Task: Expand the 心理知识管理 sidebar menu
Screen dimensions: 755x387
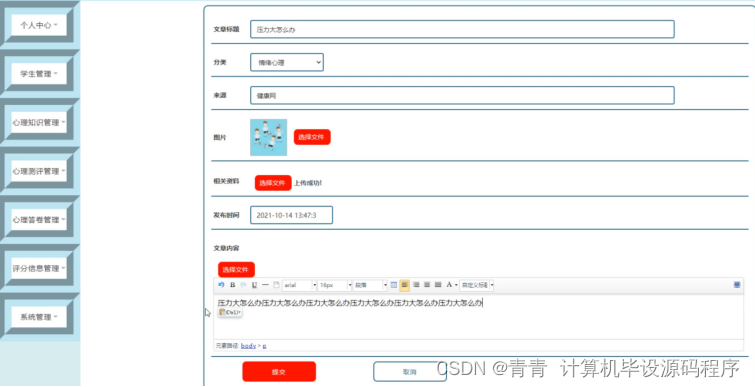Action: (x=39, y=122)
